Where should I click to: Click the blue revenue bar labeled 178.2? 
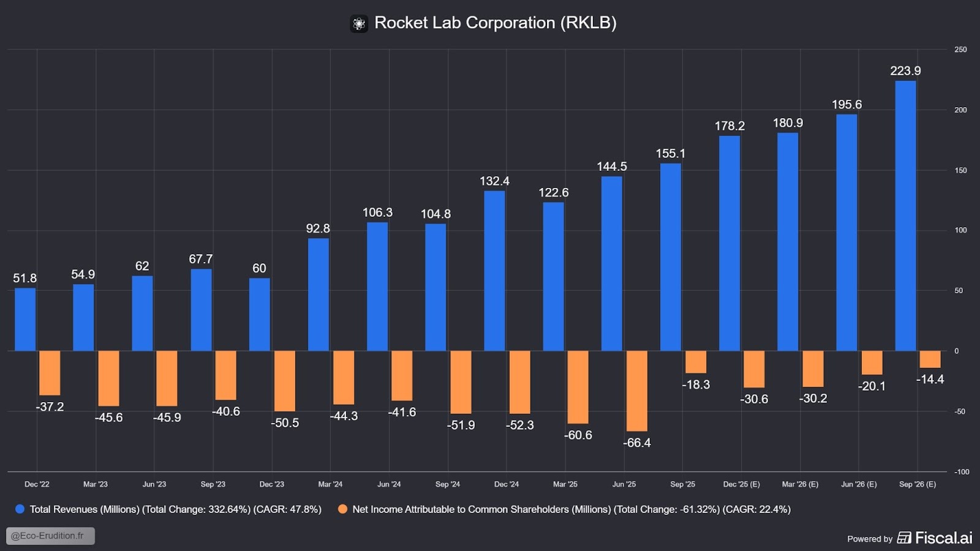729,243
